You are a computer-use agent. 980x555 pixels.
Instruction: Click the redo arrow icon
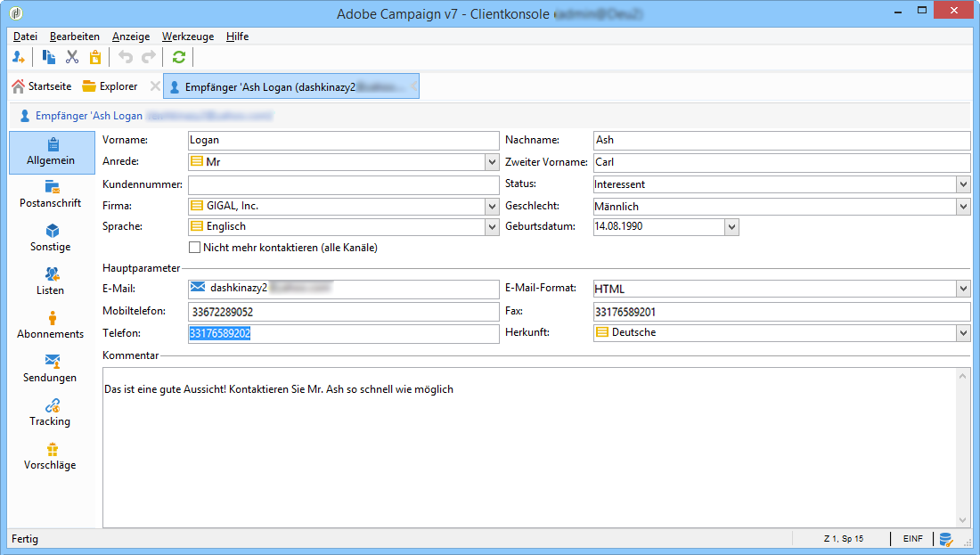[x=149, y=58]
